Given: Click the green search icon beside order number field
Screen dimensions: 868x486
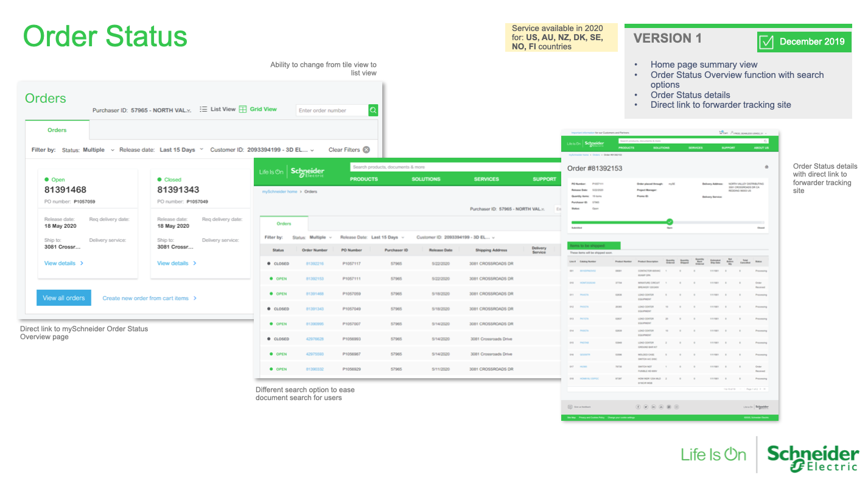Looking at the screenshot, I should (373, 110).
